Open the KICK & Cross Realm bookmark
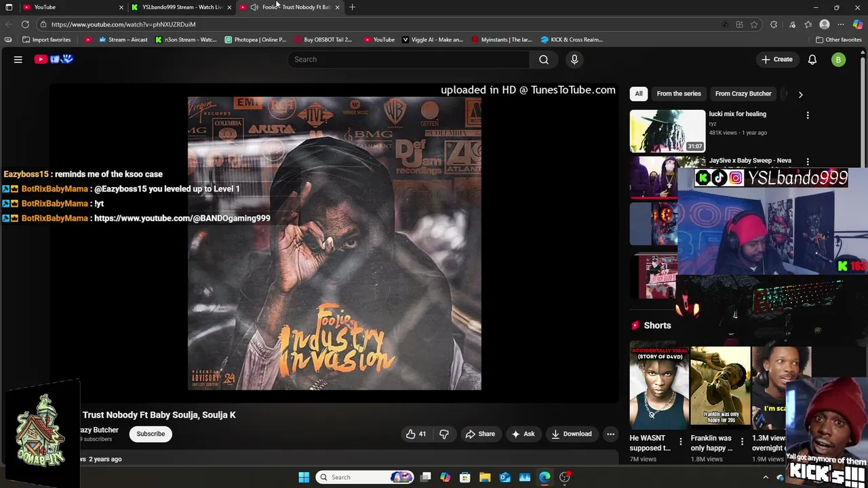This screenshot has width=868, height=488. [x=572, y=39]
